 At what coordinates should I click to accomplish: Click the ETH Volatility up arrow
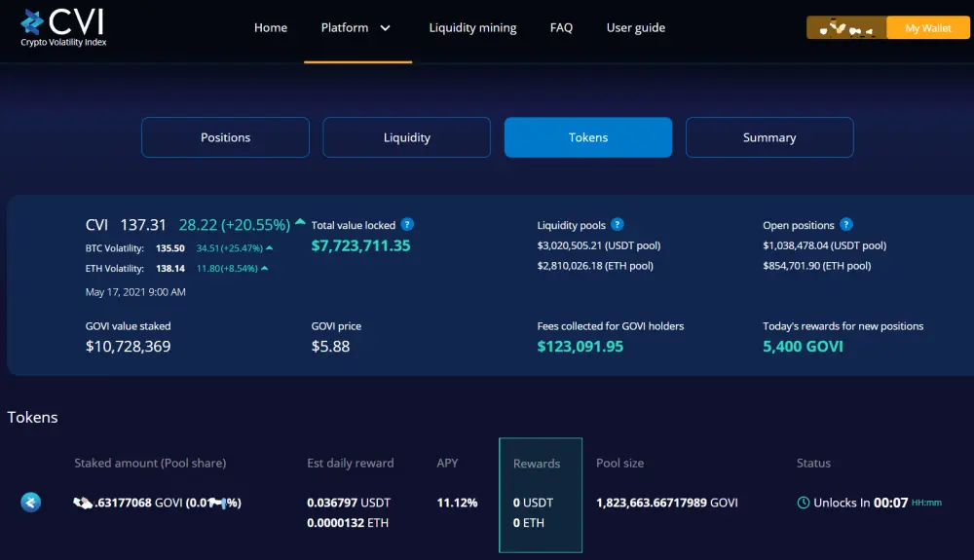click(264, 268)
